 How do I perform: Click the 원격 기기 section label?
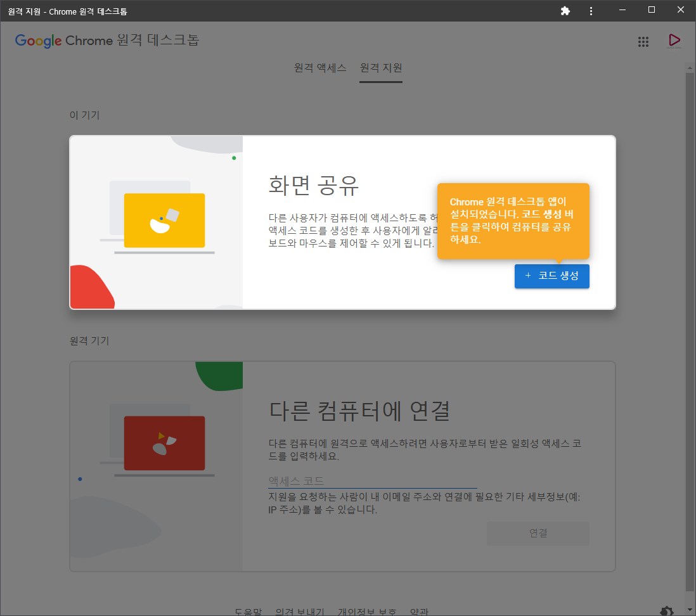[89, 341]
